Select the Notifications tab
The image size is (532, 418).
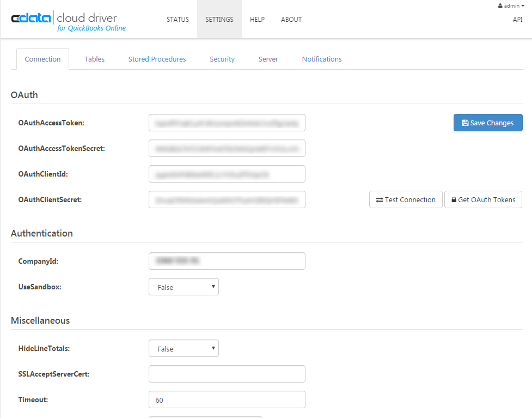point(322,59)
